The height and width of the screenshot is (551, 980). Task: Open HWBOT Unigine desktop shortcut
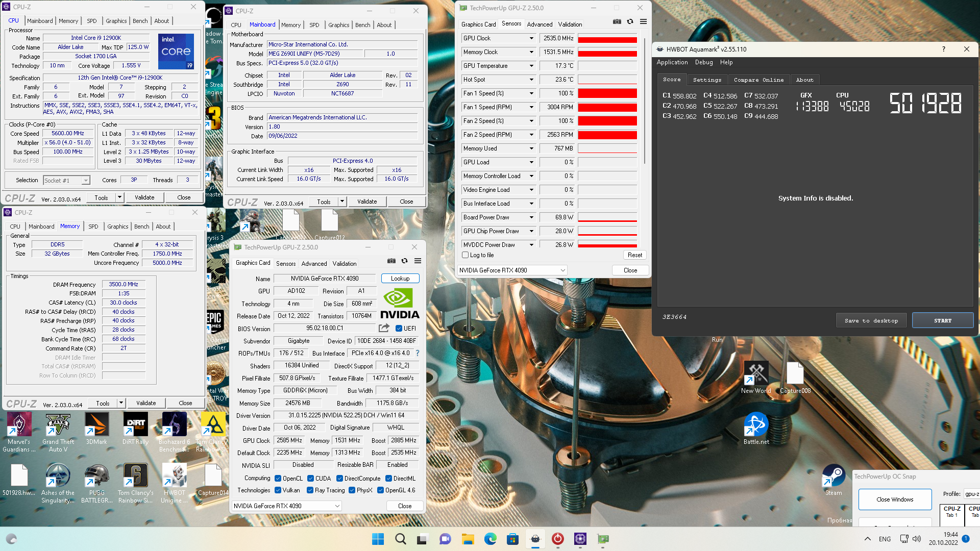pyautogui.click(x=174, y=483)
